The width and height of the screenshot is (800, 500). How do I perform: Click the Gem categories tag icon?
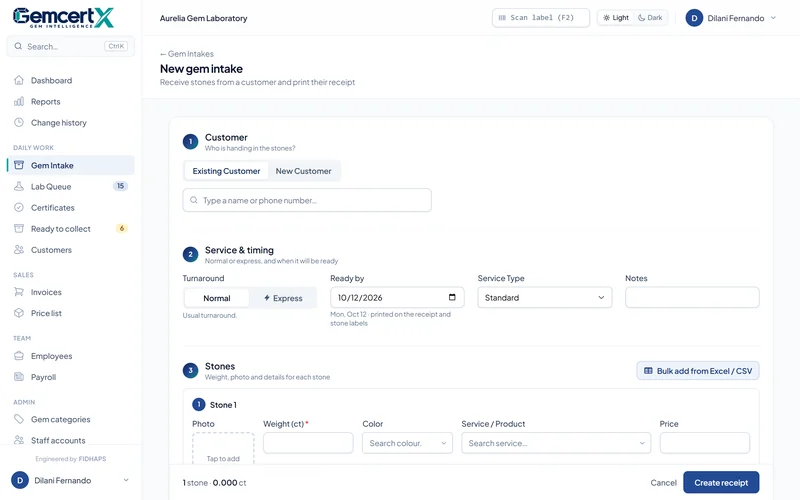(19, 419)
